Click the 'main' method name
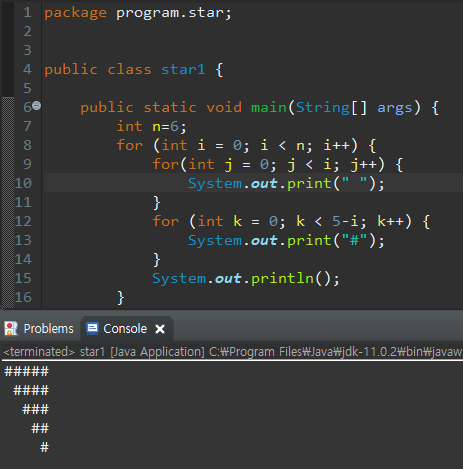 coord(269,107)
